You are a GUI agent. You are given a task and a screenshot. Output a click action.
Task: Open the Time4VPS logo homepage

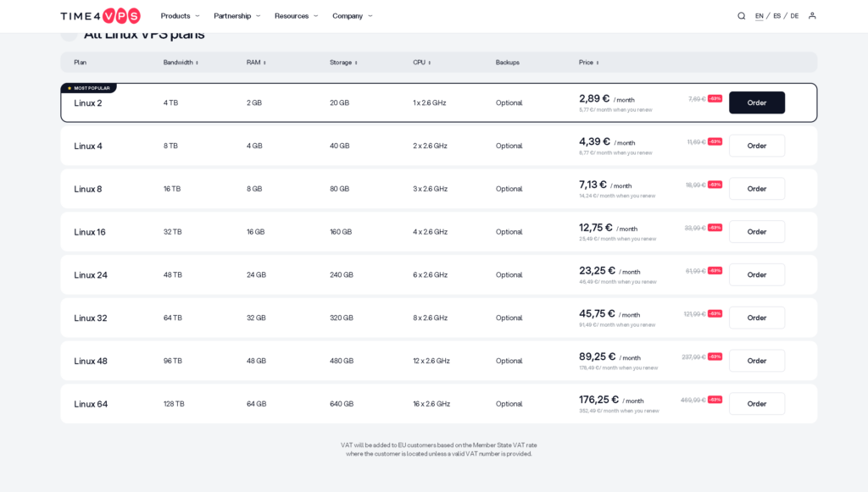pos(100,16)
